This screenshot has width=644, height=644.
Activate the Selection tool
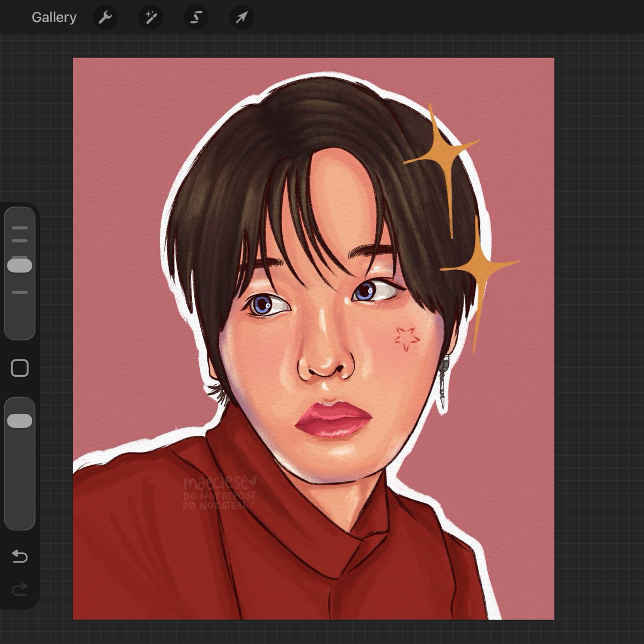[x=196, y=17]
